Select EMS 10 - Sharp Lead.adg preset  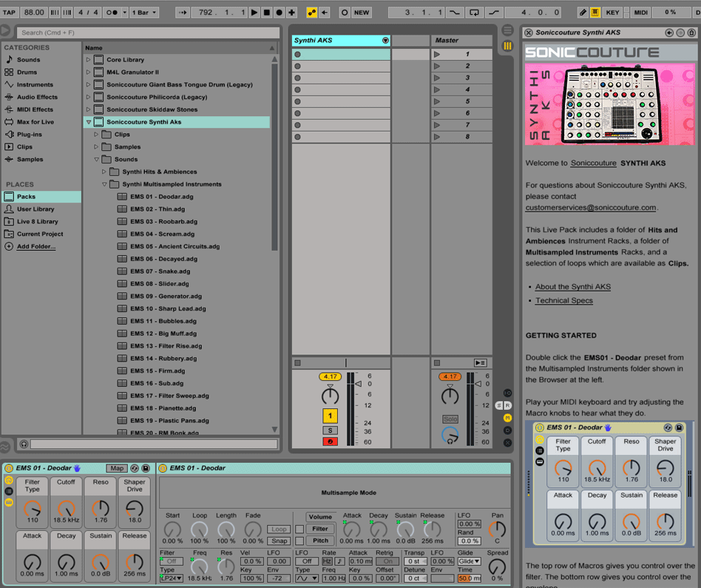[x=168, y=308]
